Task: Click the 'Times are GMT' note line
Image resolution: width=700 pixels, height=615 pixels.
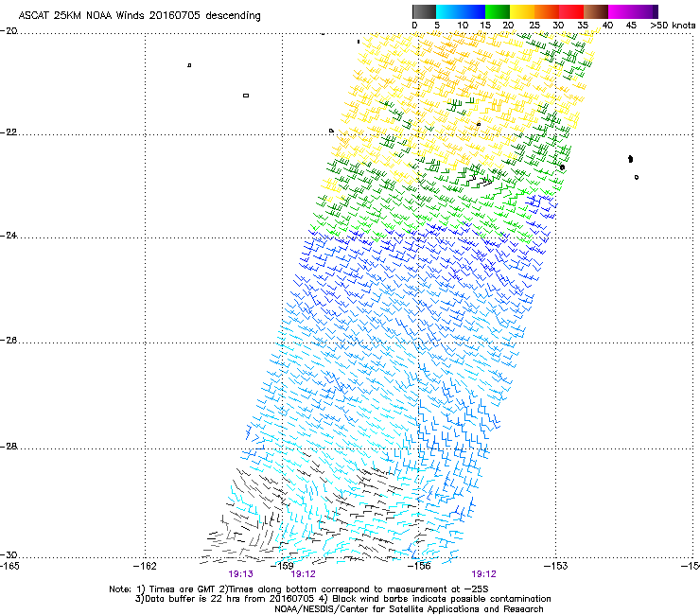Action: coord(299,589)
